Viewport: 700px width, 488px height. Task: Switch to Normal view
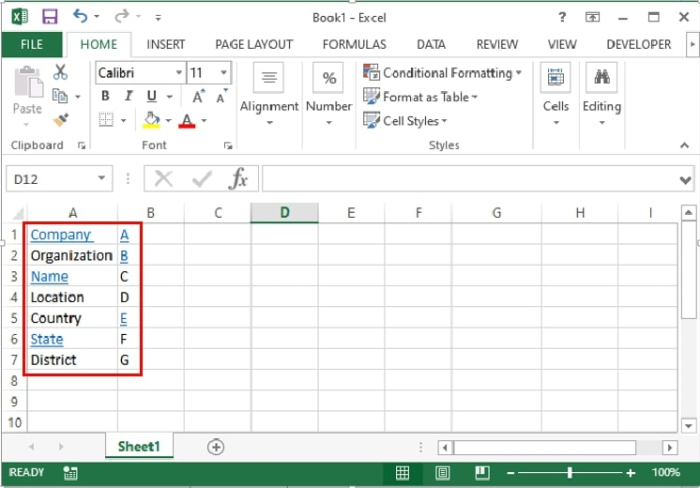(402, 472)
